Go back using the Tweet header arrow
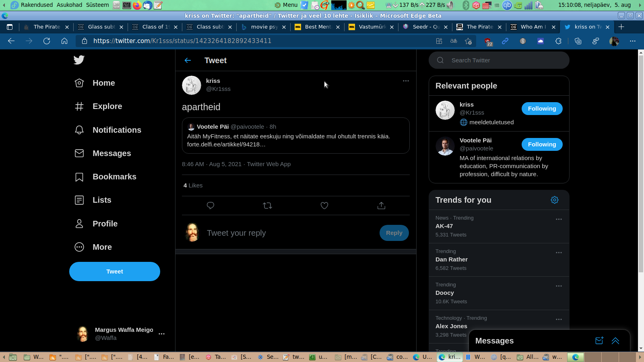Viewport: 644px width, 362px height. tap(188, 60)
